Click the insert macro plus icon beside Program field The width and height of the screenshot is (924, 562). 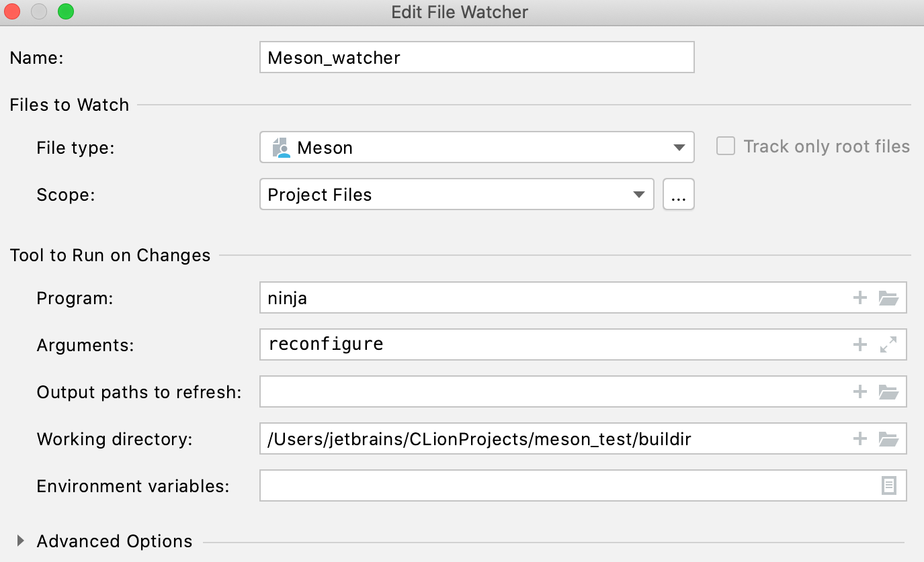859,297
